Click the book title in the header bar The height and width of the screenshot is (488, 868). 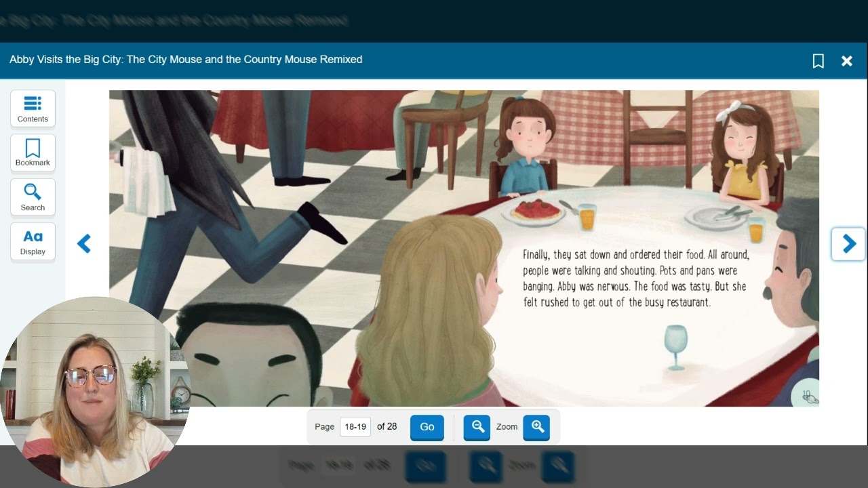[186, 60]
